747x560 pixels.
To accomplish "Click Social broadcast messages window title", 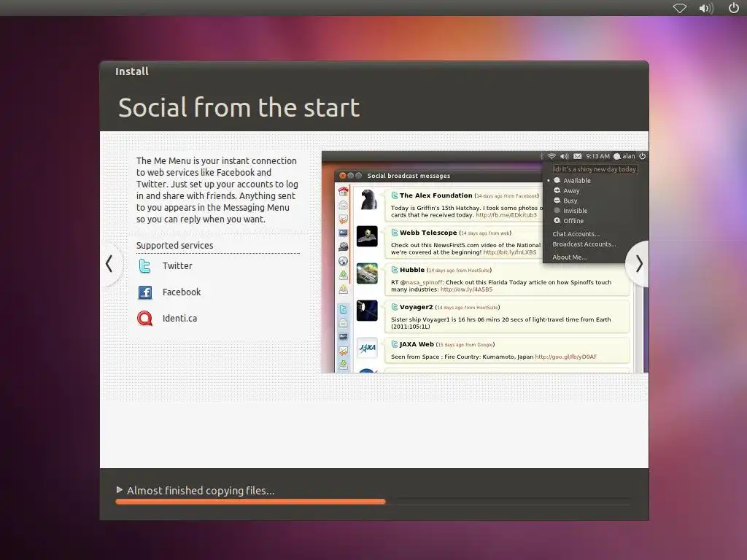I will point(409,176).
